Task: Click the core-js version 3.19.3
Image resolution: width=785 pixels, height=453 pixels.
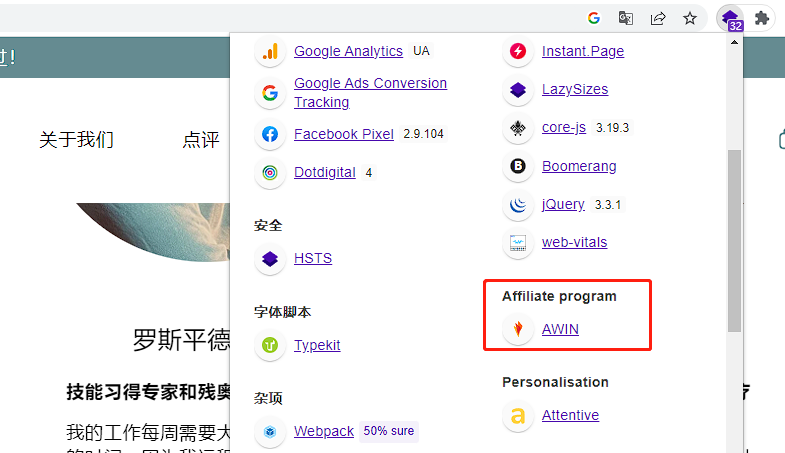Action: [x=612, y=128]
